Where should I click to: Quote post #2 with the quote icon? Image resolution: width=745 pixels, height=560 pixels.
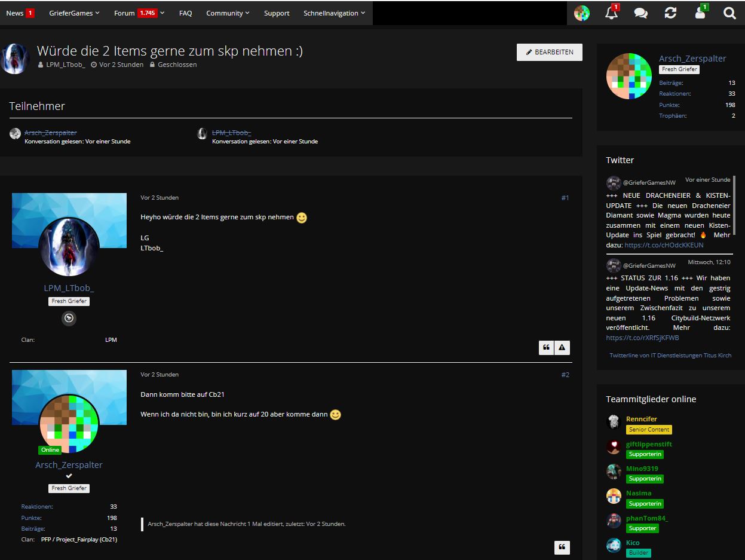(x=562, y=547)
